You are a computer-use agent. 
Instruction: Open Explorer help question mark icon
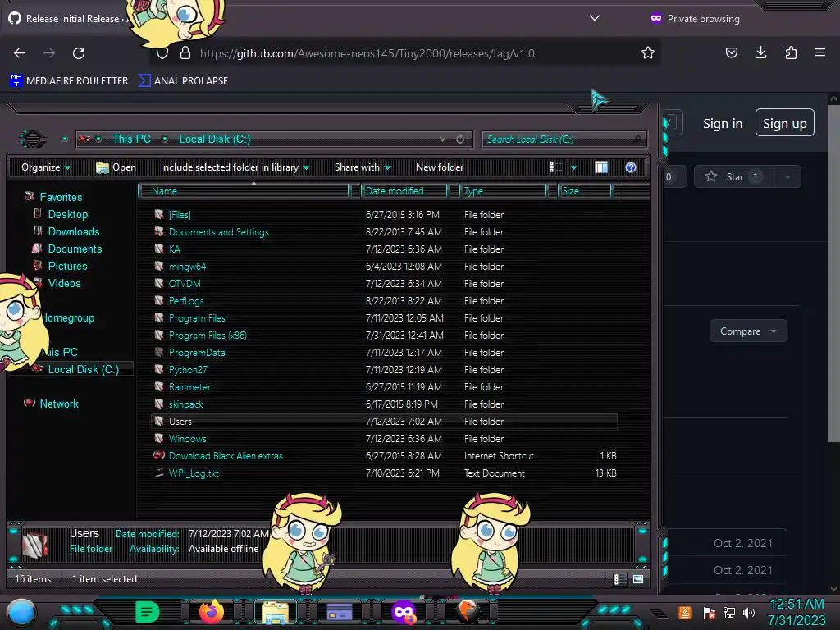[x=631, y=167]
